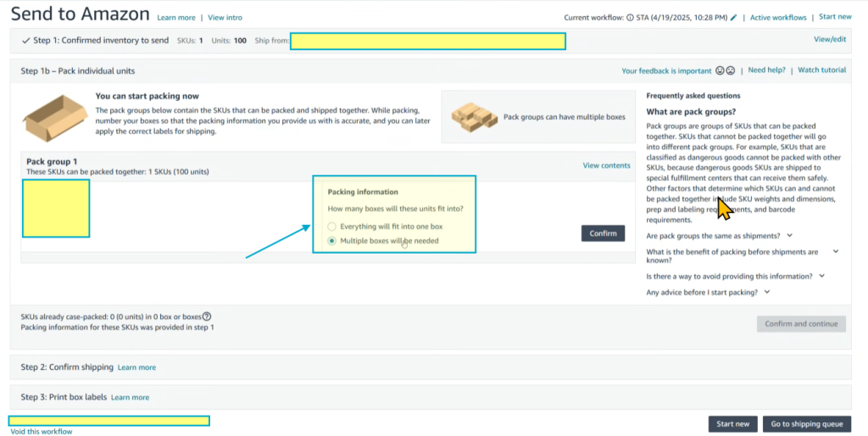
Task: Click the Step 1 confirmed checkmark icon
Action: 26,41
